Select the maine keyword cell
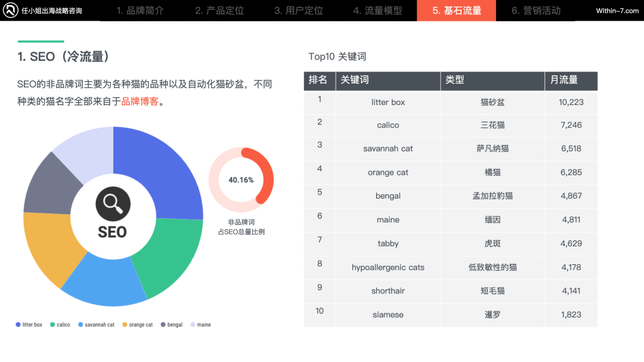This screenshot has width=644, height=362. [388, 220]
